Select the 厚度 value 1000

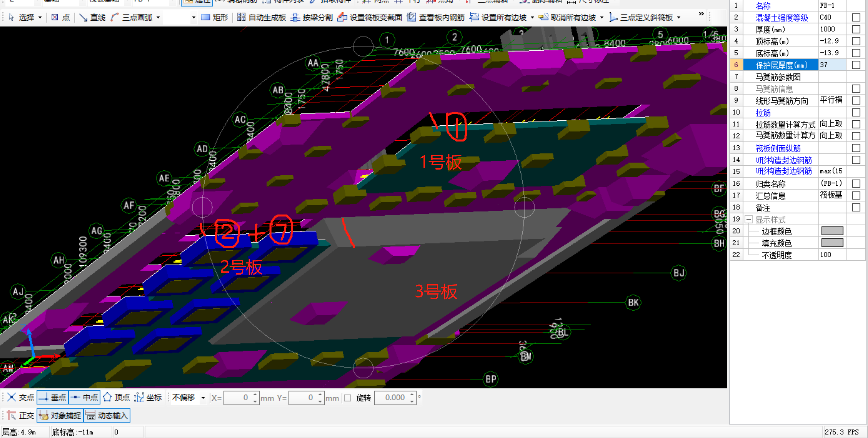pyautogui.click(x=832, y=29)
